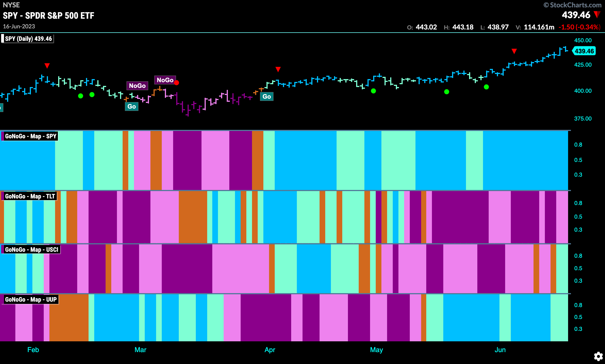
Task: Click the 450.00 price axis label
Action: 583,40
